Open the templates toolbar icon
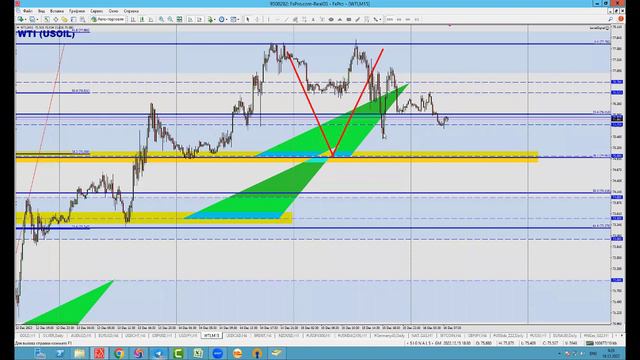Image resolution: width=640 pixels, height=360 pixels. 234,19
